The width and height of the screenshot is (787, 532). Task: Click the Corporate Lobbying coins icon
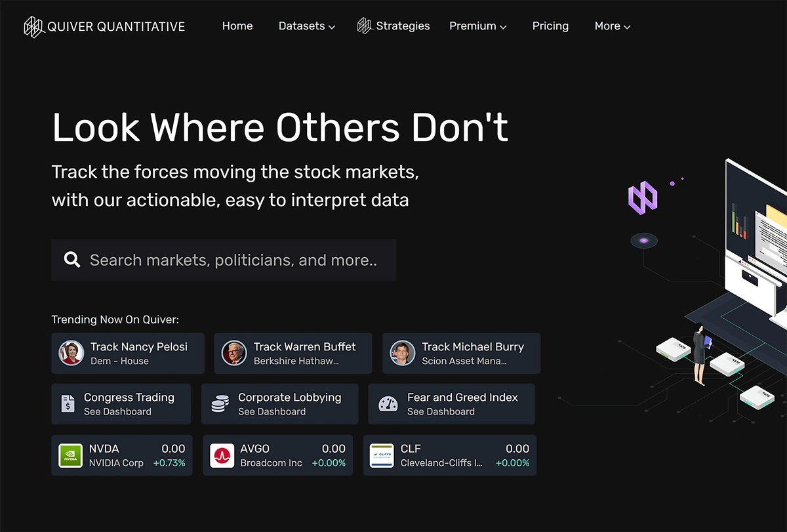pyautogui.click(x=220, y=403)
